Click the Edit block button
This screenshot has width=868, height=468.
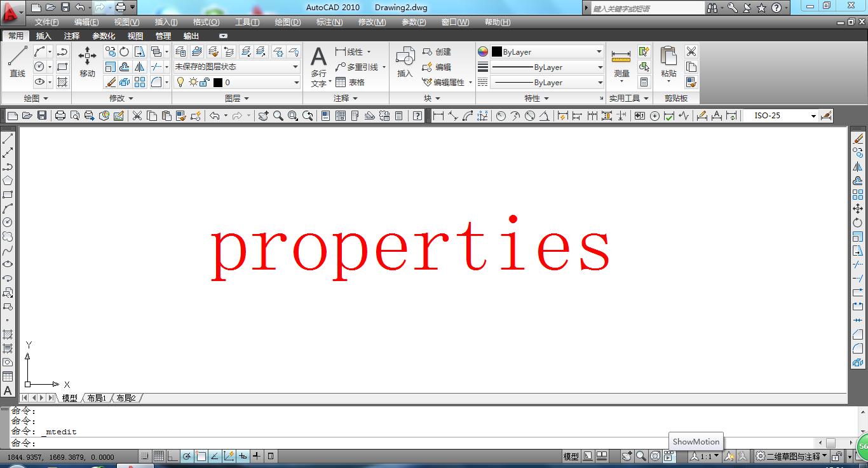(437, 67)
